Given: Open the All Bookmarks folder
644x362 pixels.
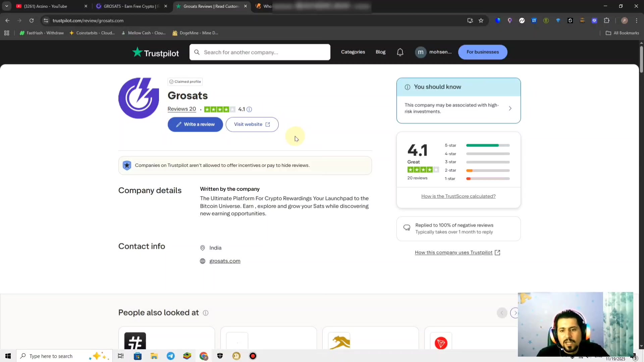Looking at the screenshot, I should coord(622,33).
